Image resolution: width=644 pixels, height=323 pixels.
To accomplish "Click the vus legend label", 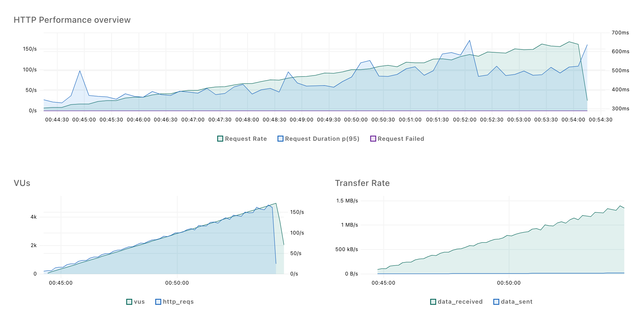I will click(139, 302).
